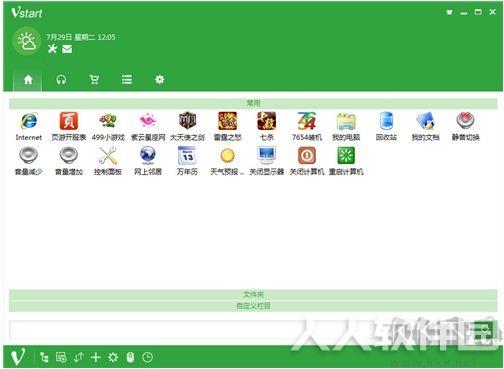Open the 499小游戏 shortcut
This screenshot has height=369, width=504.
[x=108, y=121]
